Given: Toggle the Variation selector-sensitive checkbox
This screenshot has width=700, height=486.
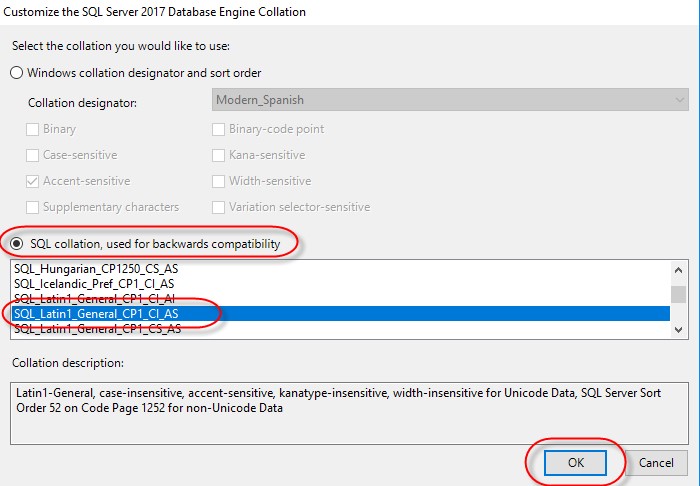Looking at the screenshot, I should tap(219, 207).
